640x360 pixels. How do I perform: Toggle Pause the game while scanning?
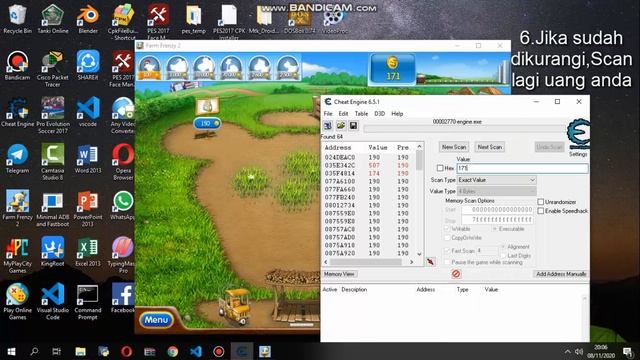(x=447, y=262)
